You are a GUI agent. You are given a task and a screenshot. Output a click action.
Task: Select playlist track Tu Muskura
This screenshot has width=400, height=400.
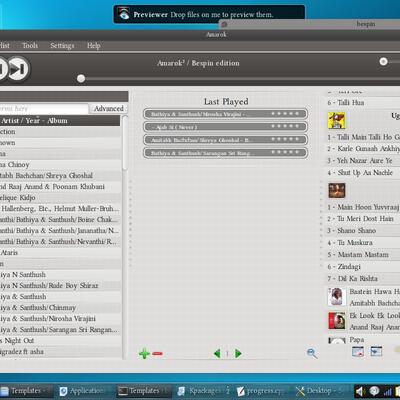pyautogui.click(x=362, y=243)
